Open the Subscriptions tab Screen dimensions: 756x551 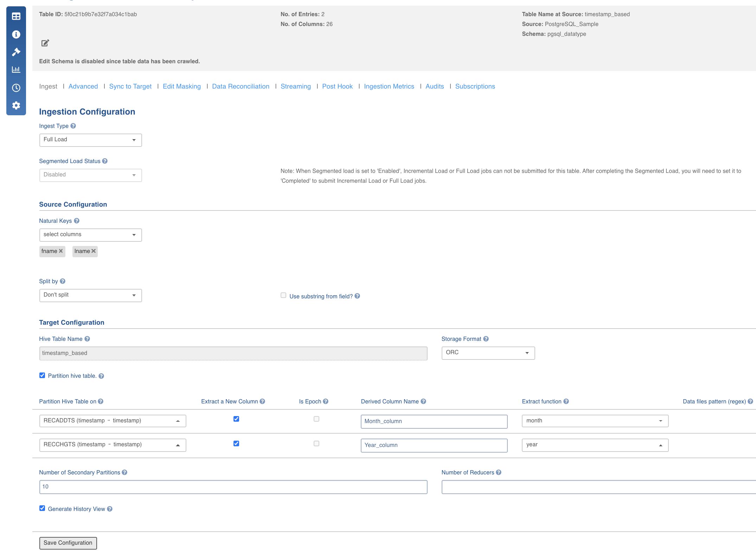(x=475, y=86)
